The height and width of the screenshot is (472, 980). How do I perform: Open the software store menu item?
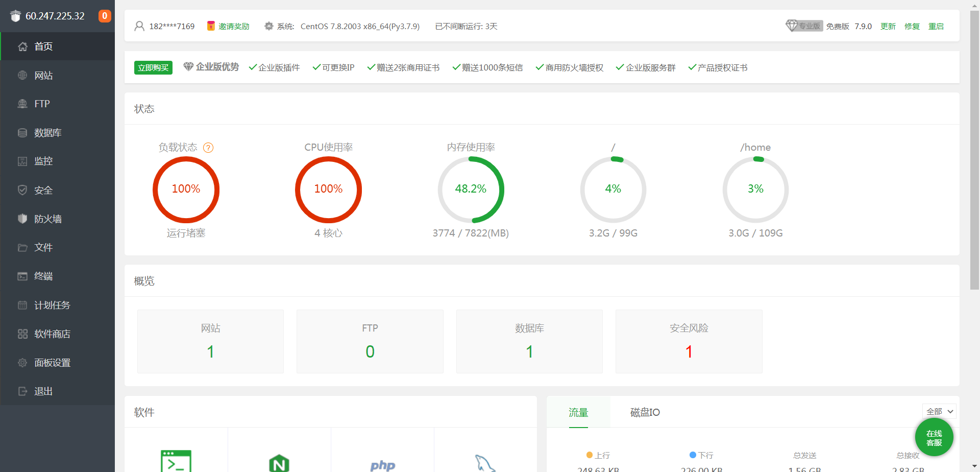pos(52,334)
